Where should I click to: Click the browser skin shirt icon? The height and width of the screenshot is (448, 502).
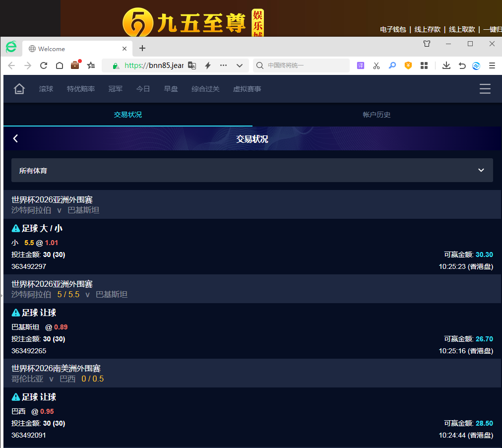[427, 44]
